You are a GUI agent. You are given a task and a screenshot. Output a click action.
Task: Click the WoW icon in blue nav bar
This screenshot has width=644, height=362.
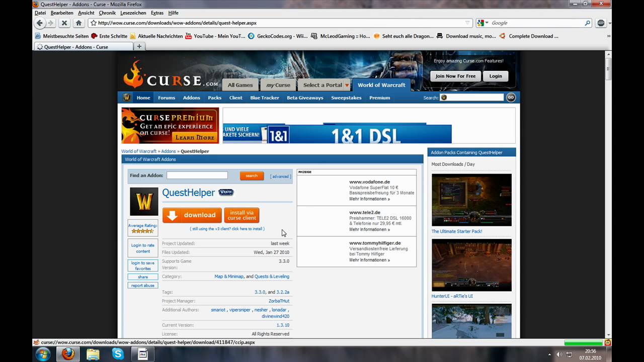click(x=127, y=98)
